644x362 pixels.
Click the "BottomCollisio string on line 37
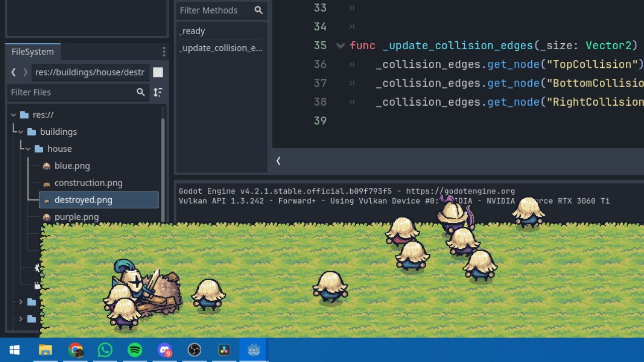tap(595, 83)
